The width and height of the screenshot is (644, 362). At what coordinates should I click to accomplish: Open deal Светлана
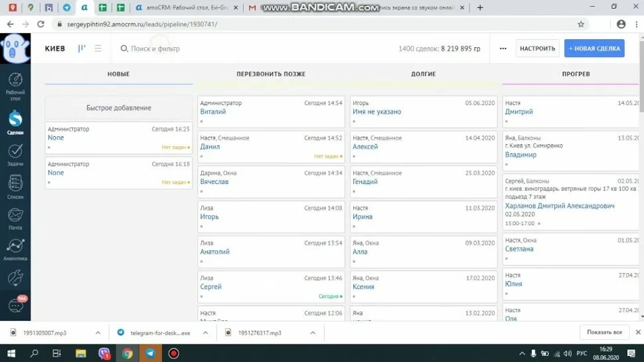coord(519,249)
